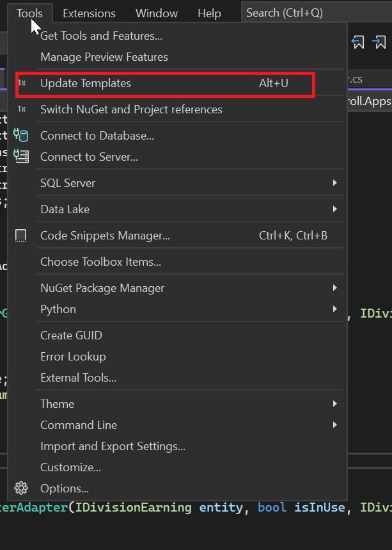Click the Update Templates command icon
The height and width of the screenshot is (550, 392).
click(22, 83)
